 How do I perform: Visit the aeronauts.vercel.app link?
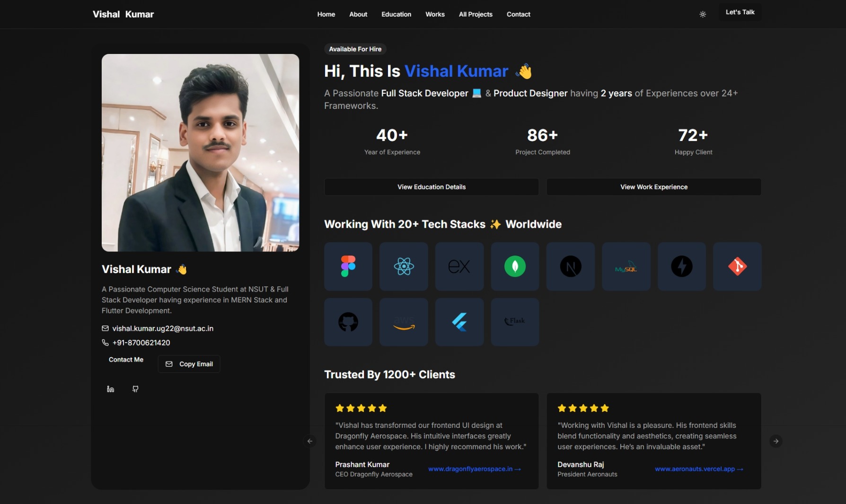(698, 469)
